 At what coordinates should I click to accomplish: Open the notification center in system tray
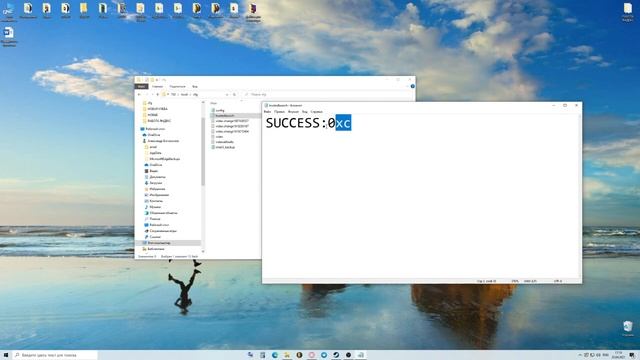(x=632, y=355)
